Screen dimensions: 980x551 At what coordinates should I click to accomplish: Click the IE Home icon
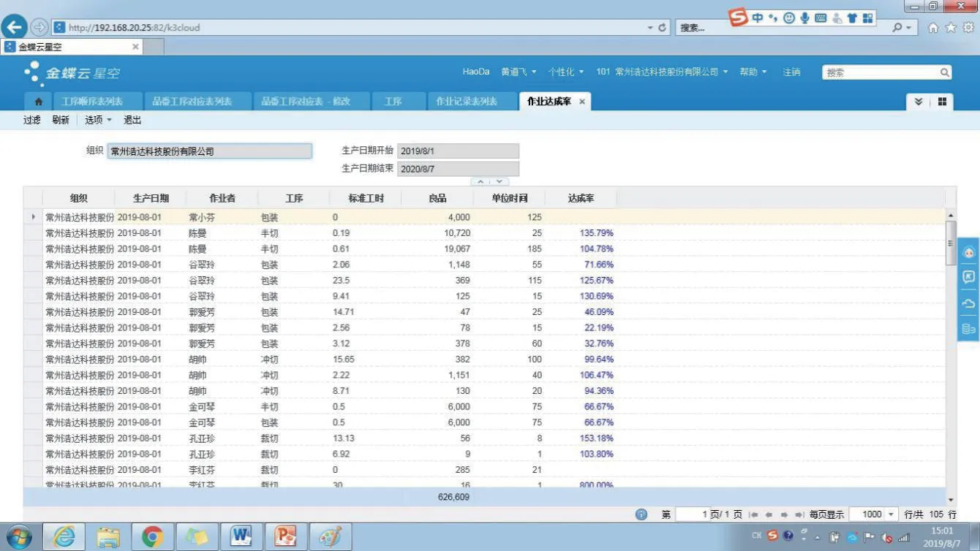933,28
